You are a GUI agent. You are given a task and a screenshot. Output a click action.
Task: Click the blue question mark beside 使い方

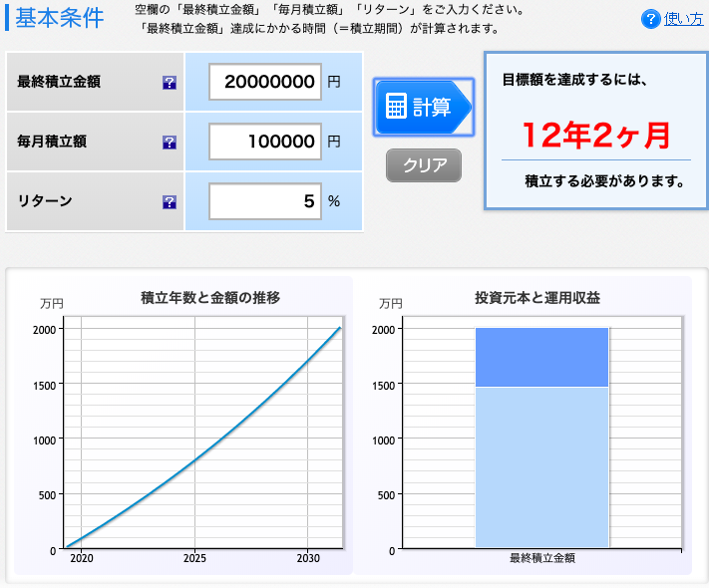click(x=651, y=18)
